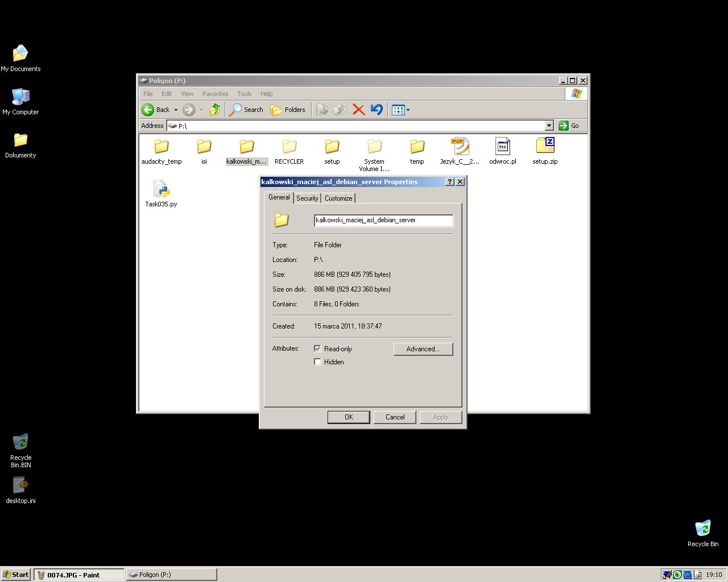Select the setup.zip archive
The width and height of the screenshot is (728, 582).
(x=545, y=151)
